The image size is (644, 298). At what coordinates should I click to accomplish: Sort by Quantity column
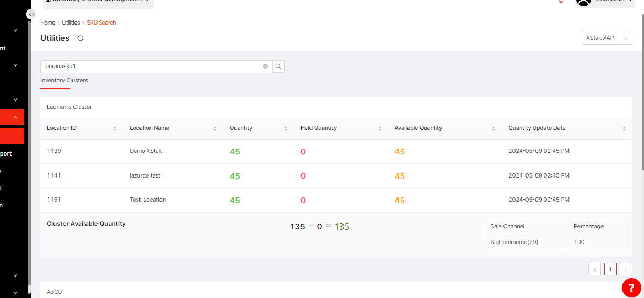click(x=286, y=128)
